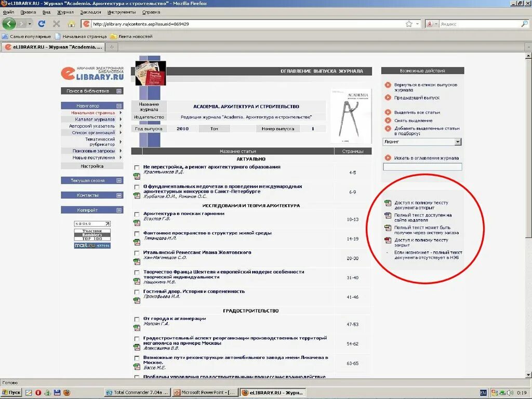Image resolution: width=532 pixels, height=399 pixels.
Task: Open the back-history dropdown arrow in toolbar
Action: click(x=30, y=24)
